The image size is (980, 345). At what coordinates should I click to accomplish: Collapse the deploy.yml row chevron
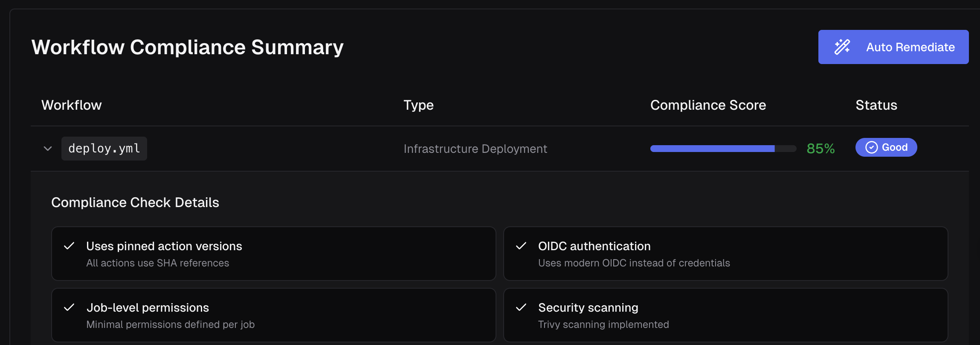[x=48, y=149]
